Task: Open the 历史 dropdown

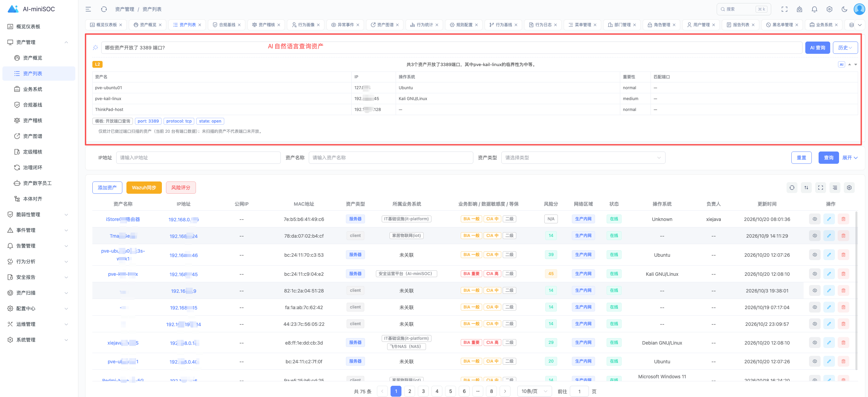Action: (x=845, y=48)
